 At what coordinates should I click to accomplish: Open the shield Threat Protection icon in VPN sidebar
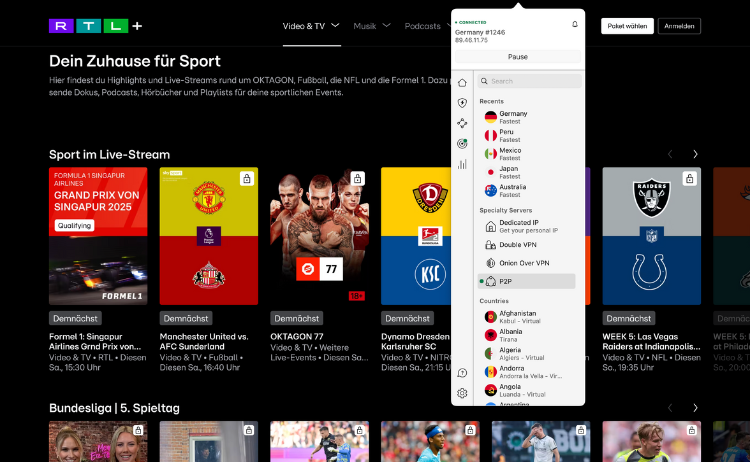[462, 103]
